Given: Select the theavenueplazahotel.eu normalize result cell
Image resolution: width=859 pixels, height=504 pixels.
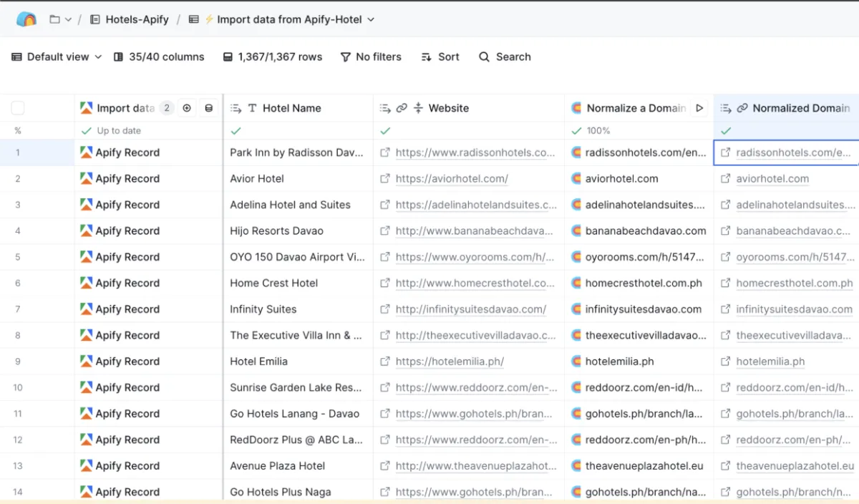Looking at the screenshot, I should (639, 466).
